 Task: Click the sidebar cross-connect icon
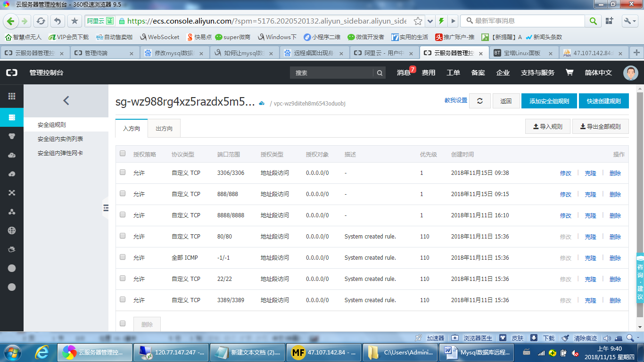click(12, 193)
